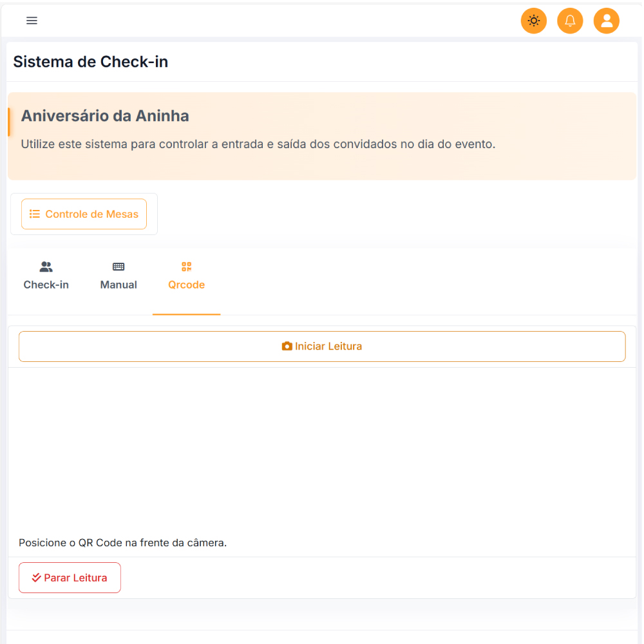Screen dimensions: 644x644
Task: Click the camera icon beside Iniciar Leitura
Action: pyautogui.click(x=287, y=346)
